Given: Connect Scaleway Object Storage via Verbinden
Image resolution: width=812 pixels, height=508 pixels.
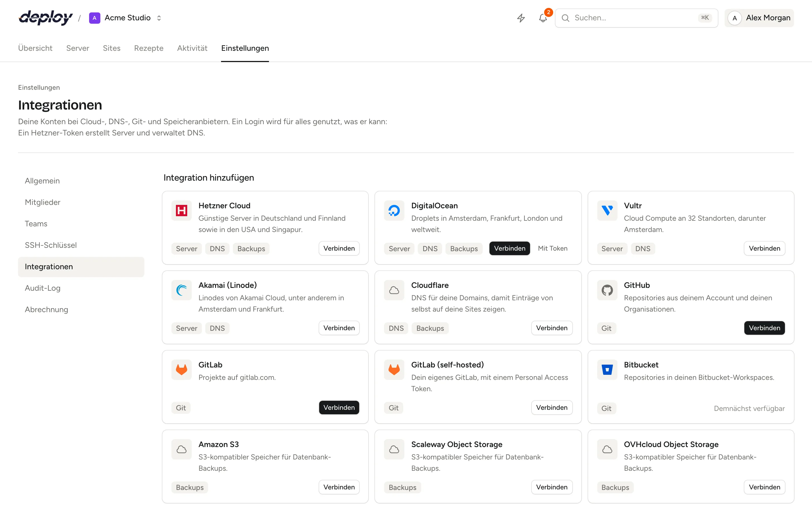Looking at the screenshot, I should (x=551, y=487).
